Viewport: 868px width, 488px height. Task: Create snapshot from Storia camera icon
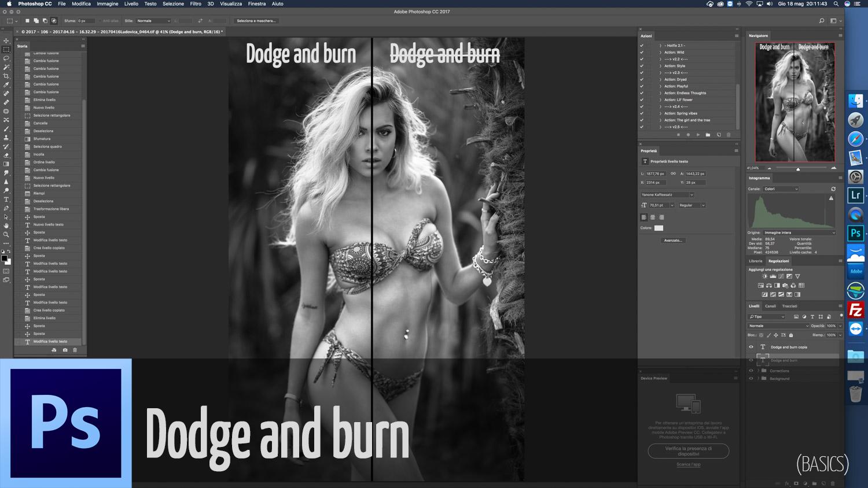point(65,350)
